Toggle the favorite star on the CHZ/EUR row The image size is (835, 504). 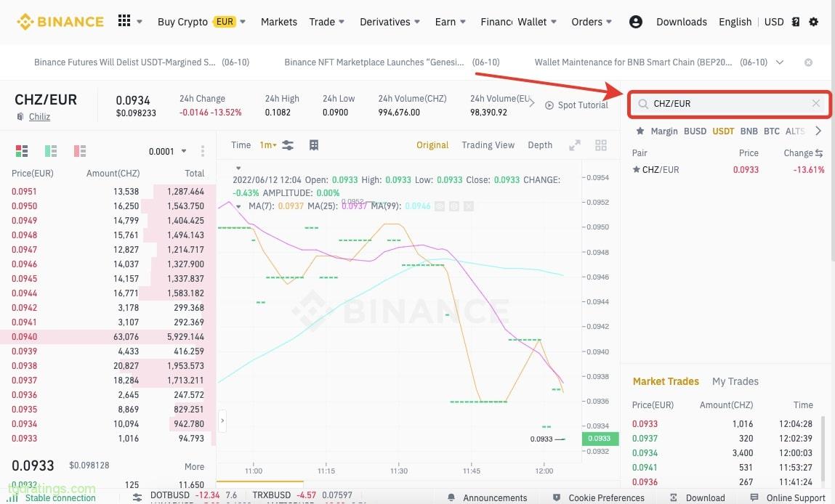pyautogui.click(x=636, y=170)
